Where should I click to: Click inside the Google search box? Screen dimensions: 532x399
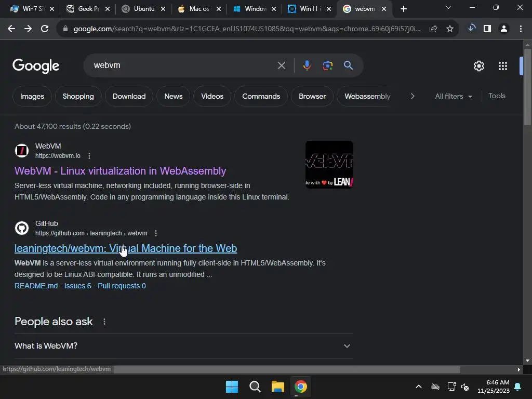183,65
